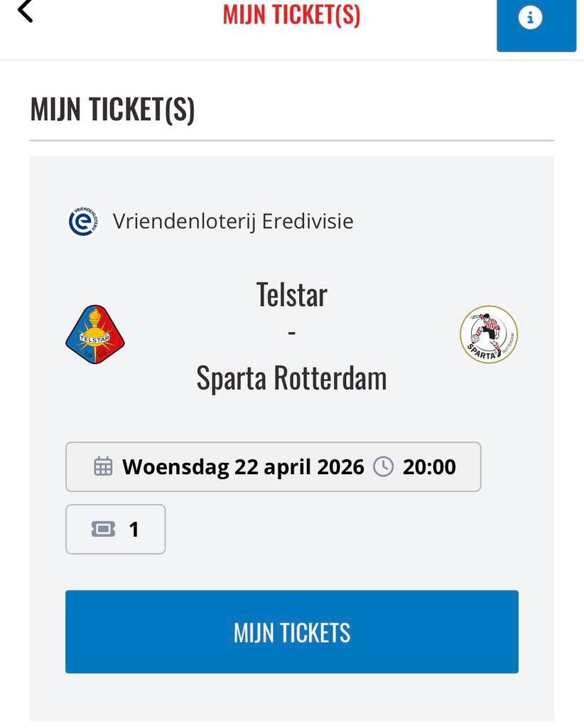Select the Telstar club crest
Screen dimensions: 584x728
pos(94,334)
